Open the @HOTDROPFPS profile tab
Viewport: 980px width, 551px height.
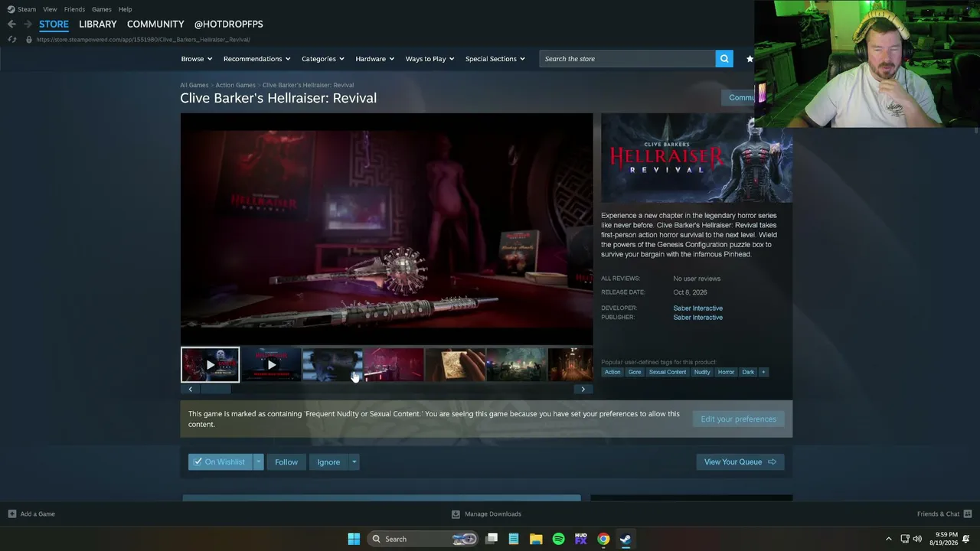(x=228, y=24)
